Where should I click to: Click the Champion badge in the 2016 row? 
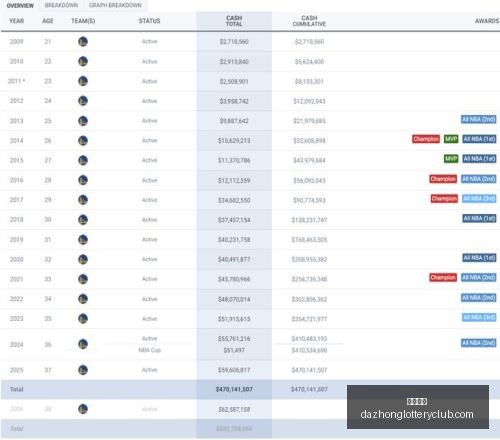[443, 179]
